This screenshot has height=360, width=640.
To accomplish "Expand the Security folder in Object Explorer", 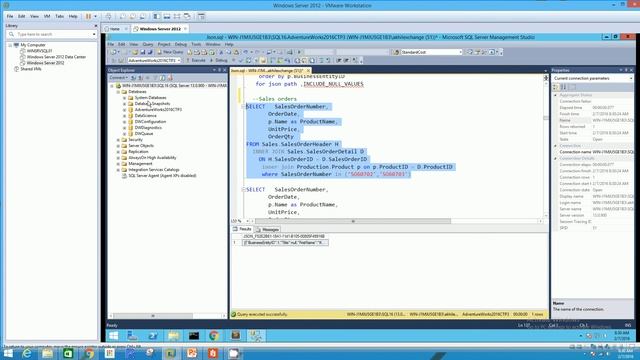I will pyautogui.click(x=118, y=140).
